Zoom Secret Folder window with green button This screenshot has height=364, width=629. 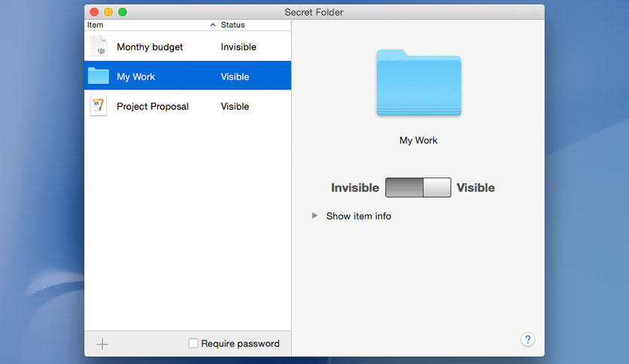pos(123,12)
